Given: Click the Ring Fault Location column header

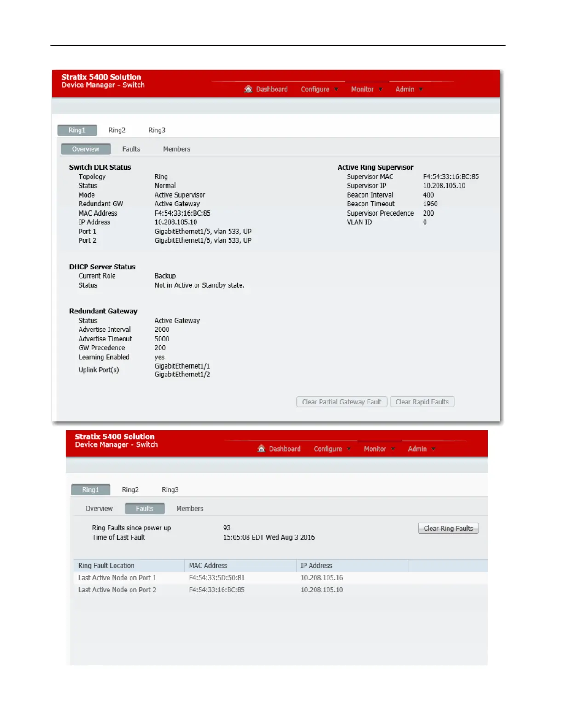Looking at the screenshot, I should 129,565.
